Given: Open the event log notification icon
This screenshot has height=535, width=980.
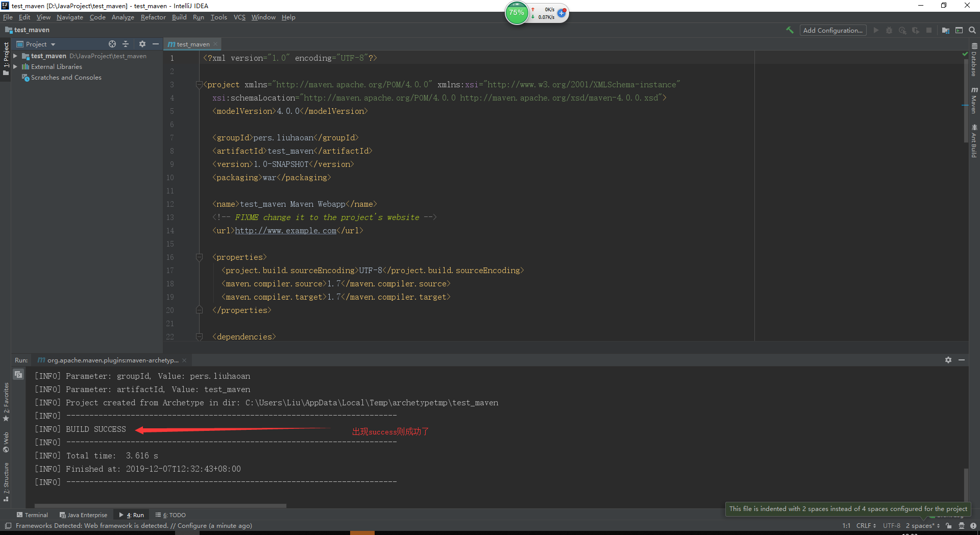Looking at the screenshot, I should (x=973, y=525).
